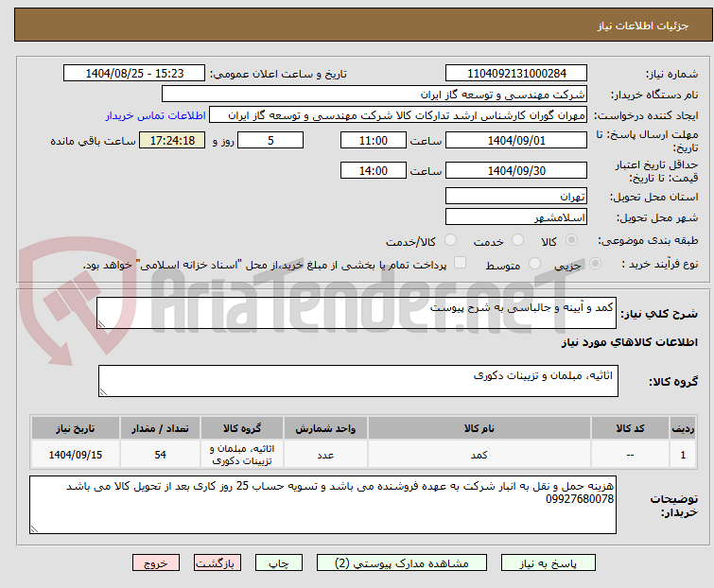
Task: Click the شرح کلی نیاز description textarea
Action: pos(357,313)
